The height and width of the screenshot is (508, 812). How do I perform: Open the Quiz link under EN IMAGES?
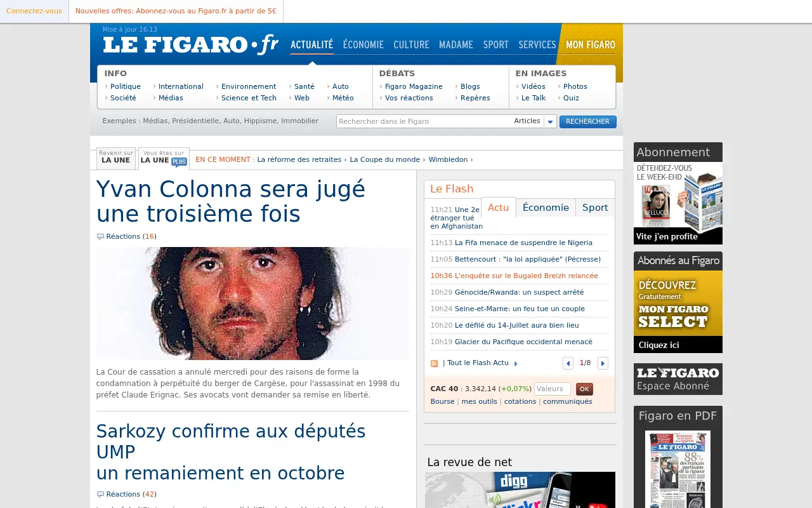tap(571, 98)
